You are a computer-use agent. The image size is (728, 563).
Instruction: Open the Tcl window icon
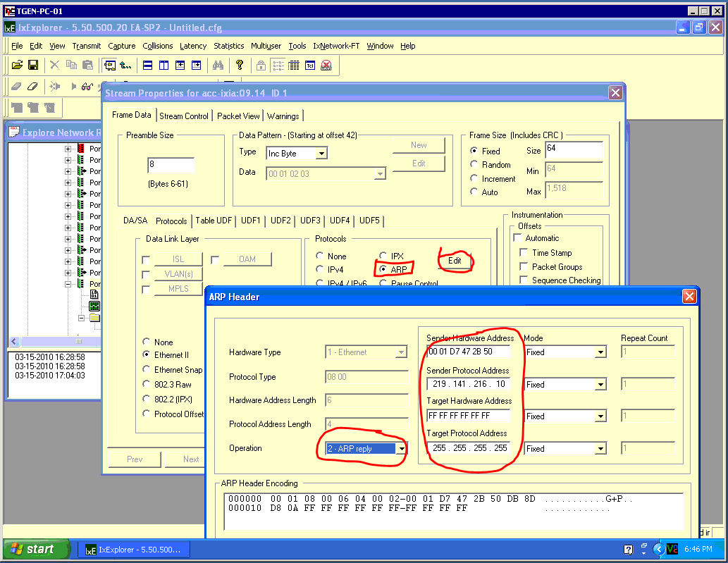click(310, 66)
